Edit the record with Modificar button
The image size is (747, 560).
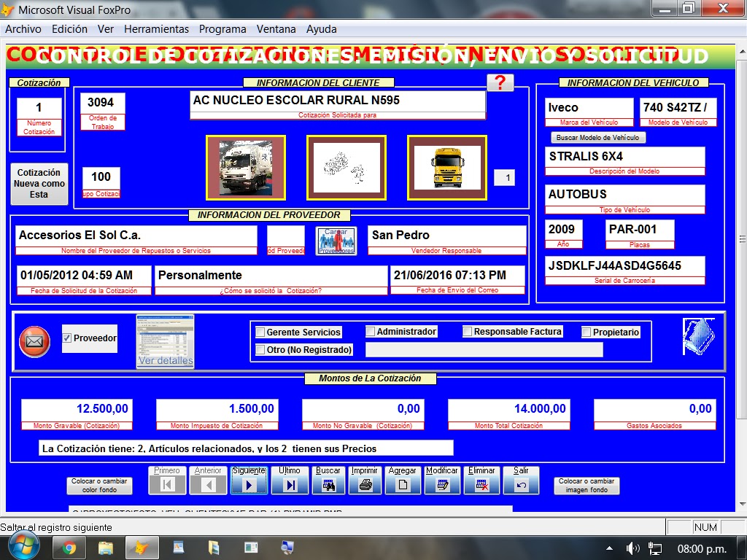[442, 480]
